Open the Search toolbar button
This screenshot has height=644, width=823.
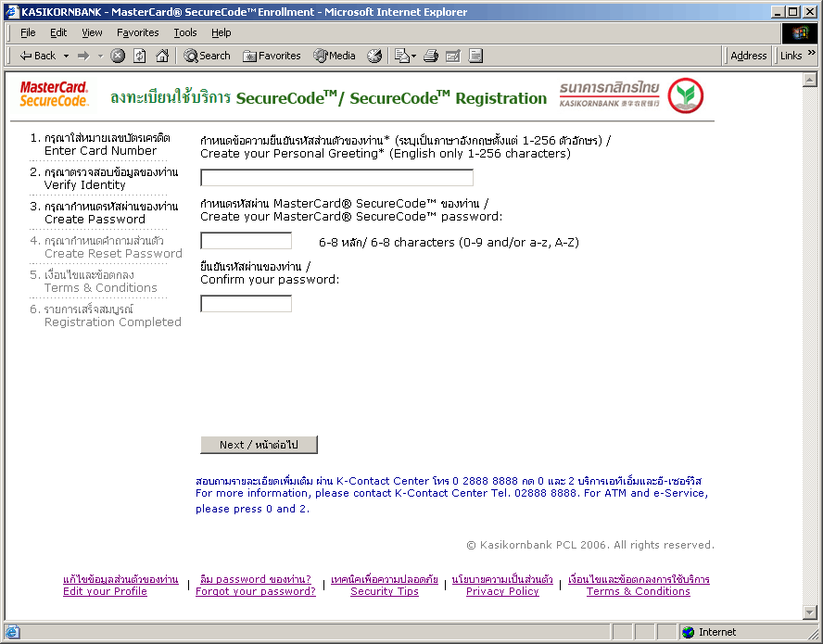coord(207,56)
